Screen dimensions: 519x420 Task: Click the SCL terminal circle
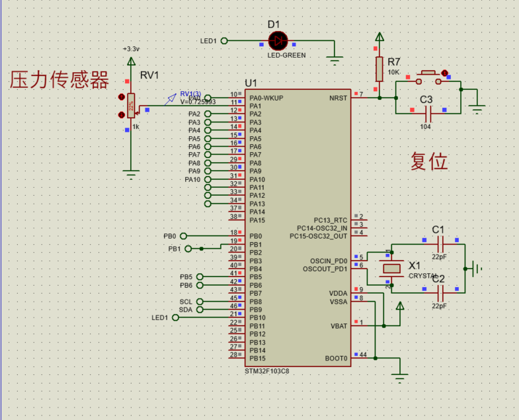pyautogui.click(x=200, y=302)
